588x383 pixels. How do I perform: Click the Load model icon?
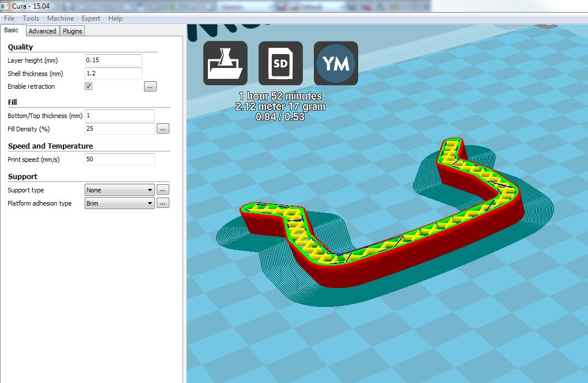click(x=225, y=63)
